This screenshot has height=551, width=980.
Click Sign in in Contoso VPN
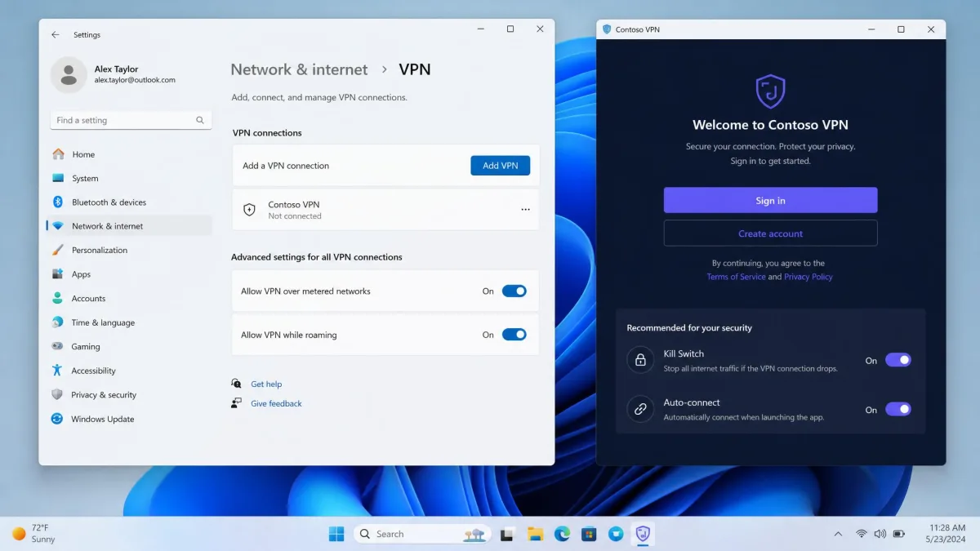pyautogui.click(x=770, y=201)
